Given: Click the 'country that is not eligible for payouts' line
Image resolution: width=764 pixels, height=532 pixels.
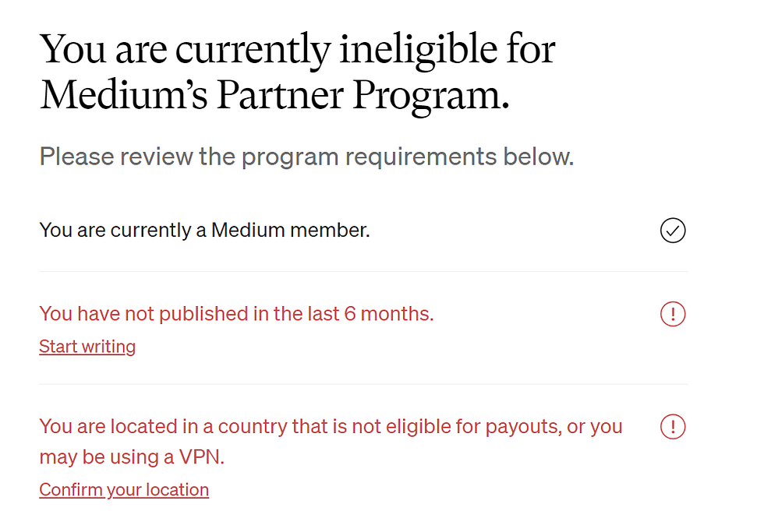Looking at the screenshot, I should click(x=331, y=427).
